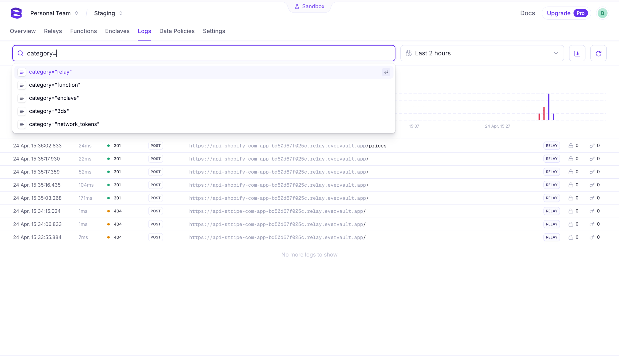Click the Upgrade Pro button
This screenshot has height=364, width=619.
[567, 13]
